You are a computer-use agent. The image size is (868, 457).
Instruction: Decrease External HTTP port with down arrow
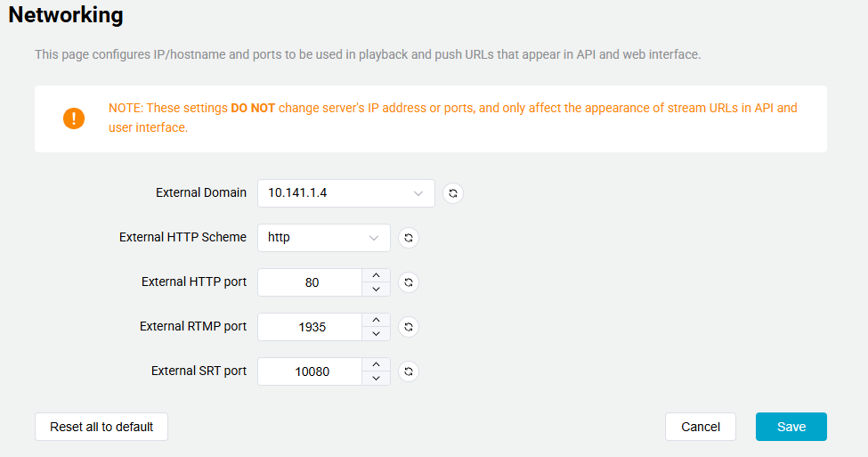coord(376,290)
